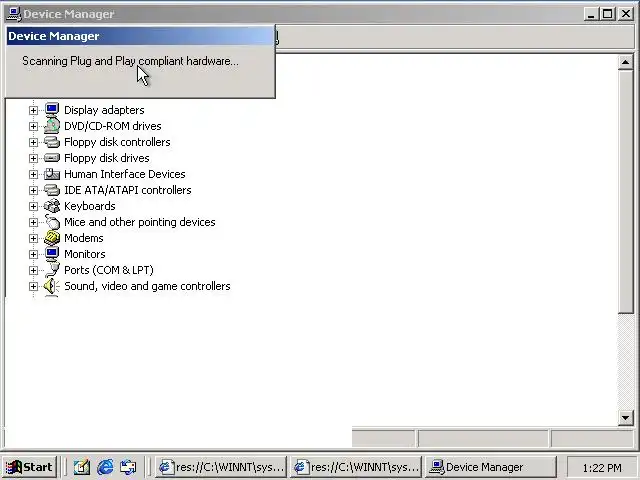Image resolution: width=640 pixels, height=480 pixels.
Task: Click the Floppy disk drives icon
Action: coord(52,158)
